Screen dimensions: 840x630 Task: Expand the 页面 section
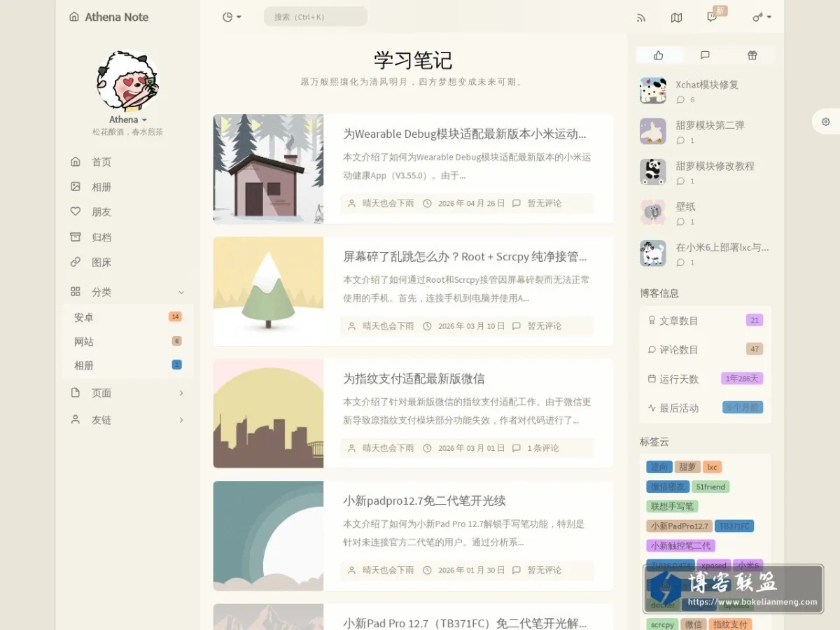128,393
